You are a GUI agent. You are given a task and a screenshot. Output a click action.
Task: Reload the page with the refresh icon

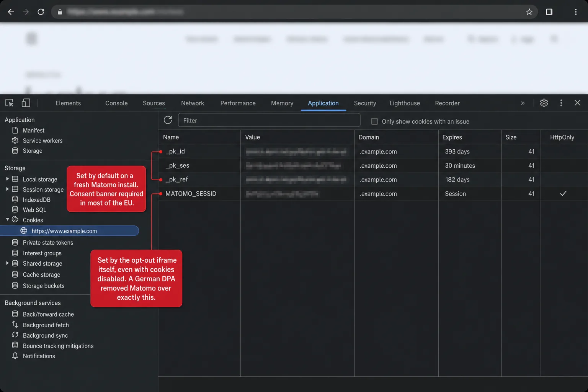click(x=41, y=12)
